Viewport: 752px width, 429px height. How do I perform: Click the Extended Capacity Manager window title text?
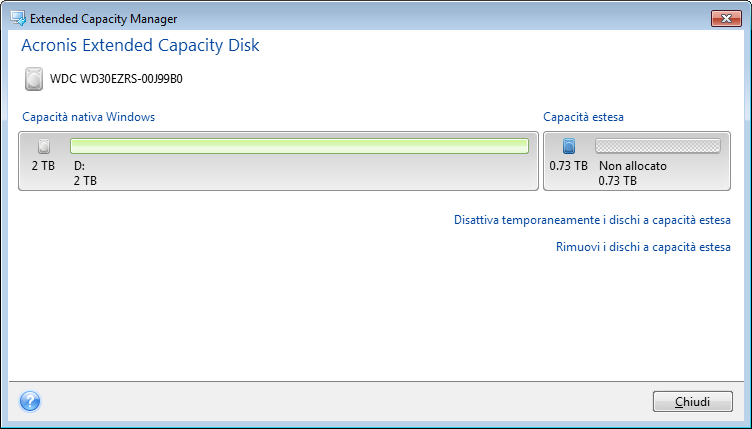pos(104,17)
